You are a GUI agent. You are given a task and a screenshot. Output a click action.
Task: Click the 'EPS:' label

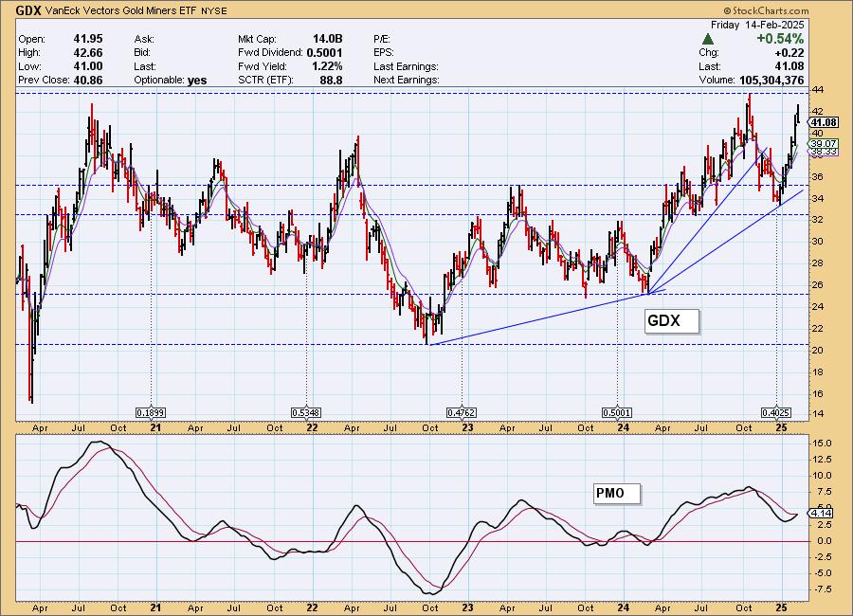tap(384, 53)
